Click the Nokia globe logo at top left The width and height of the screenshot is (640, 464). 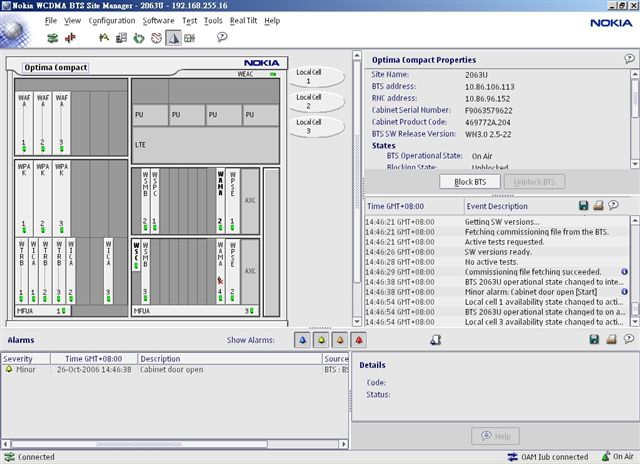(x=16, y=31)
